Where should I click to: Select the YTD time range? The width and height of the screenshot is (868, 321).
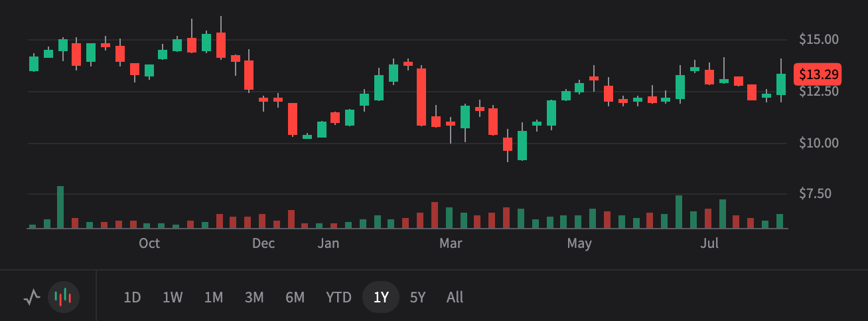(x=338, y=297)
